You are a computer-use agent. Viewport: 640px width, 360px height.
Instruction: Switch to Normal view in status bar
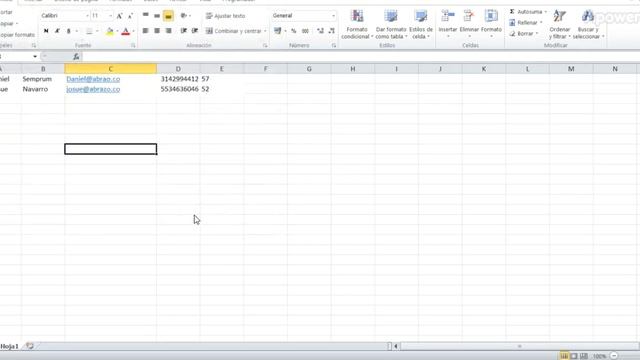(564, 356)
